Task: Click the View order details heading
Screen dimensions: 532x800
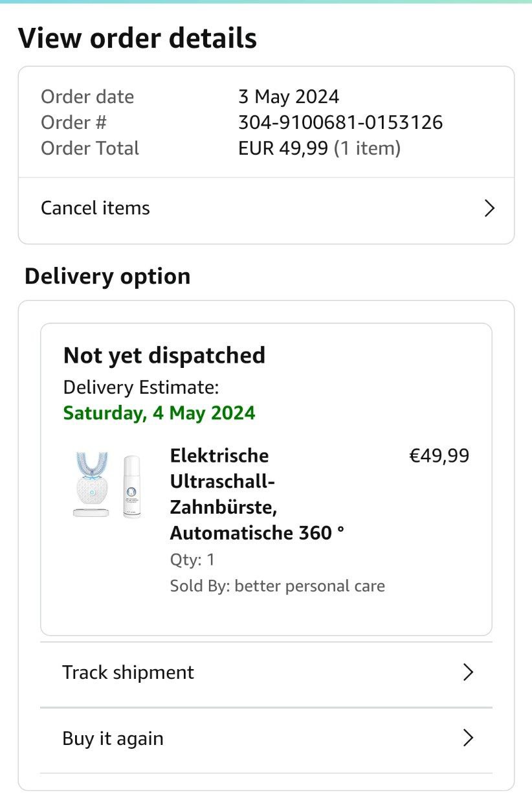Action: click(138, 39)
